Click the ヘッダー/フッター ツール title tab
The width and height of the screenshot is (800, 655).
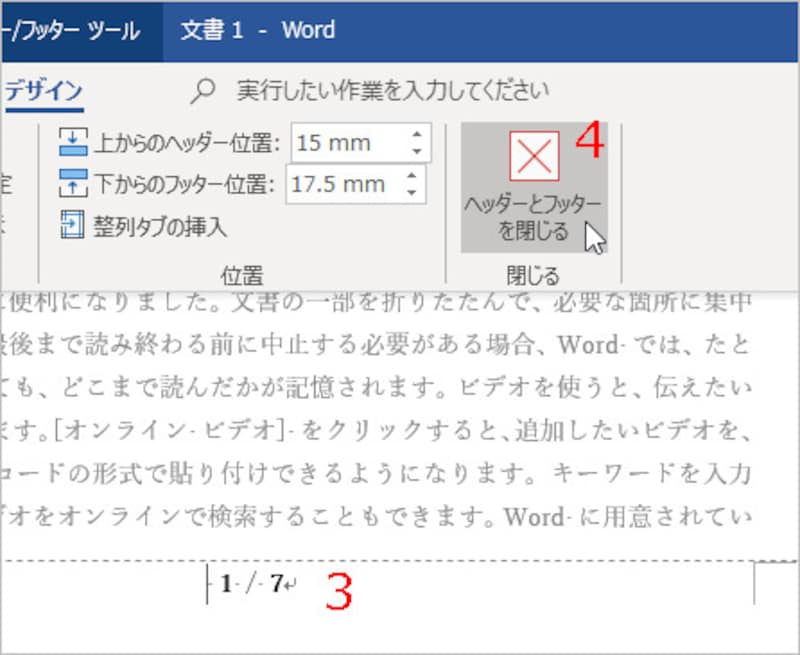(x=70, y=30)
